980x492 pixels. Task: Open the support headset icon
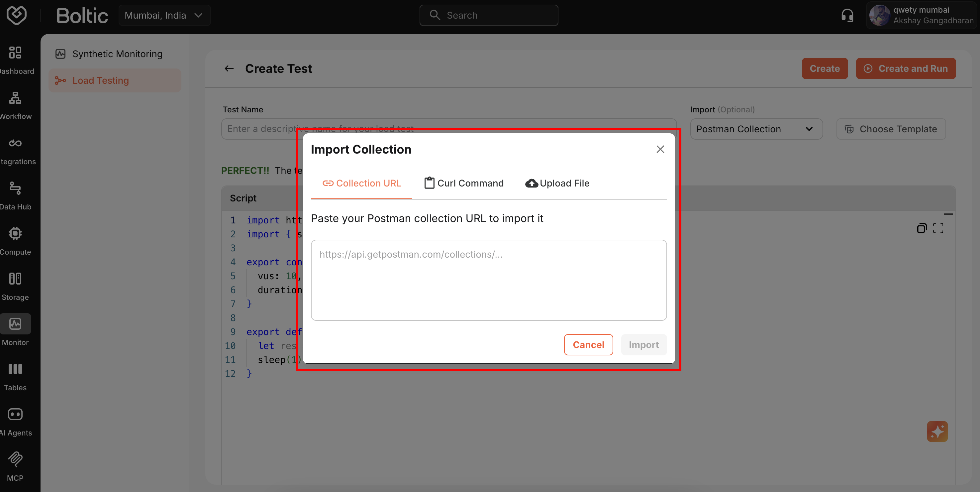(x=847, y=15)
